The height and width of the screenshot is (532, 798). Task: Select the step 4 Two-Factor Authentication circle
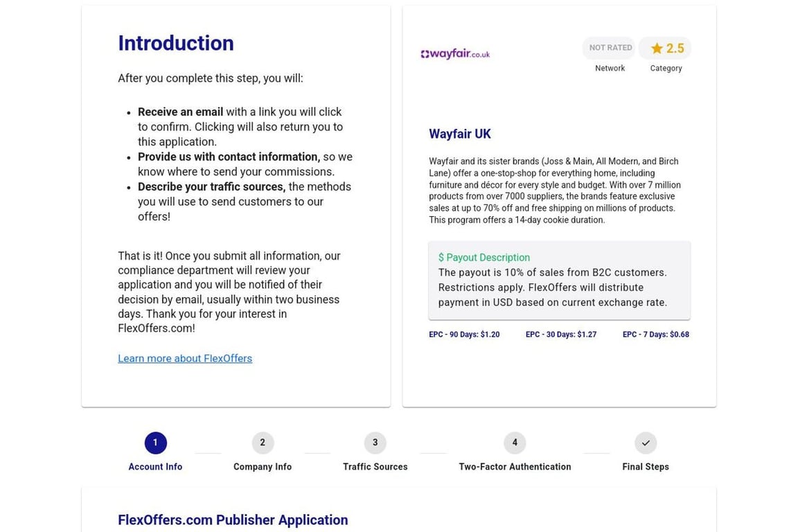[x=515, y=443]
